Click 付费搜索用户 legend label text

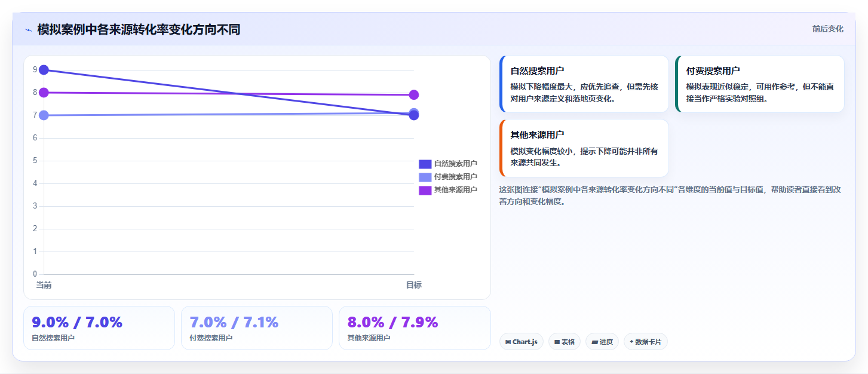[x=456, y=177]
